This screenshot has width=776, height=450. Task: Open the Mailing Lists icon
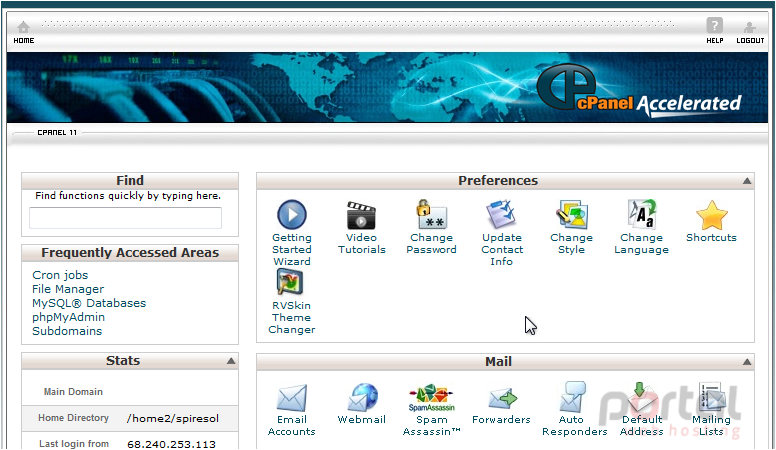click(712, 397)
